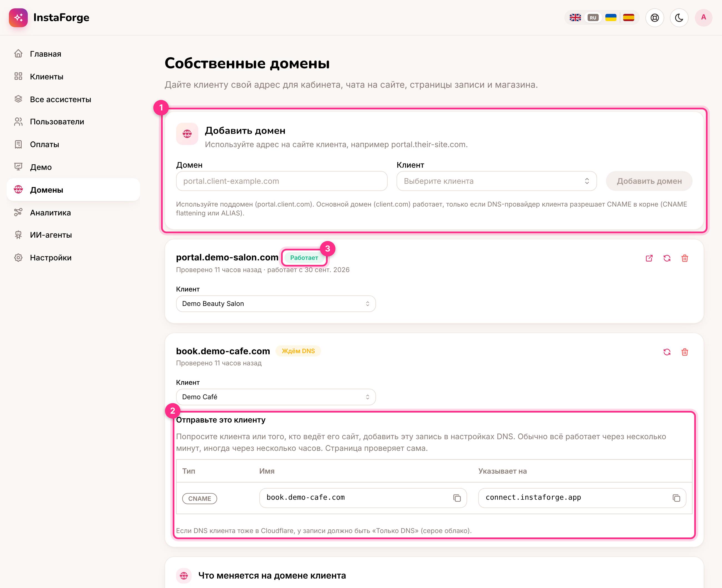Image resolution: width=722 pixels, height=588 pixels.
Task: Click the book.demo-cafe.com domain heading
Action: (x=223, y=351)
